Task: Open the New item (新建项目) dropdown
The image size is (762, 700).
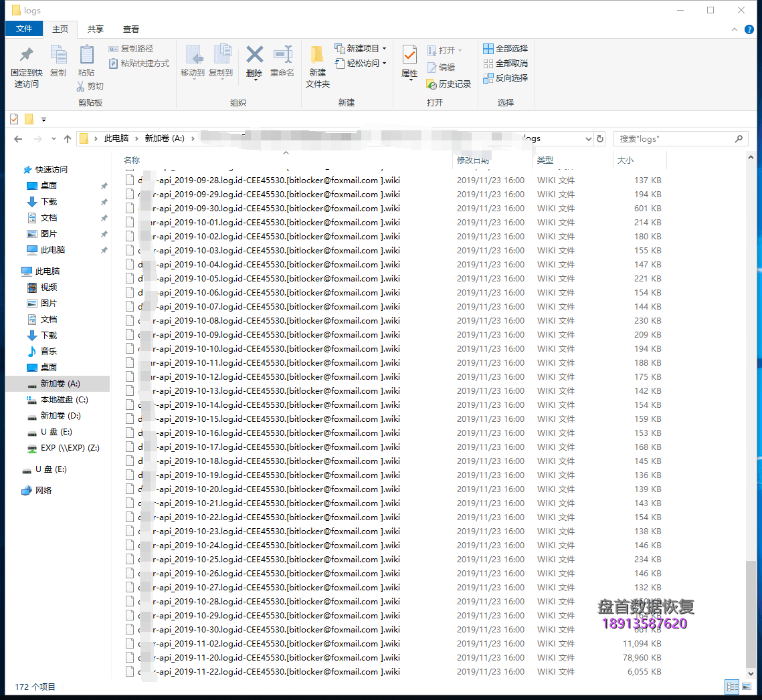Action: coord(385,49)
